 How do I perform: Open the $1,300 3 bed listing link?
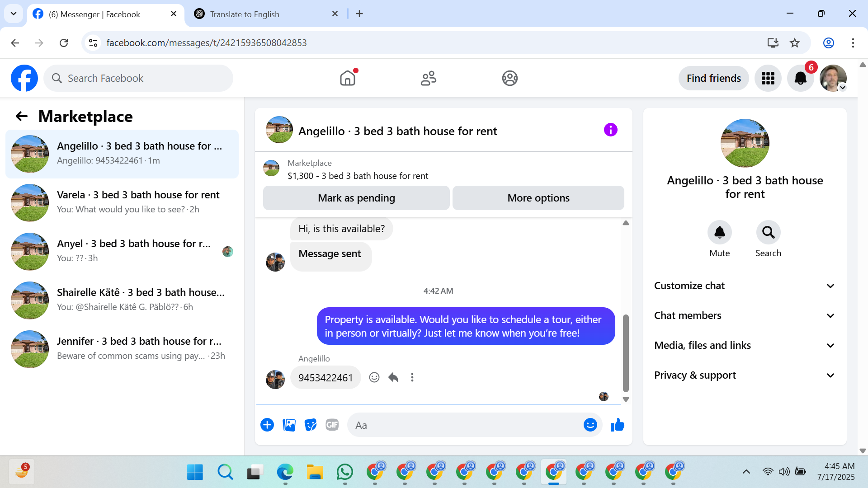pos(358,176)
